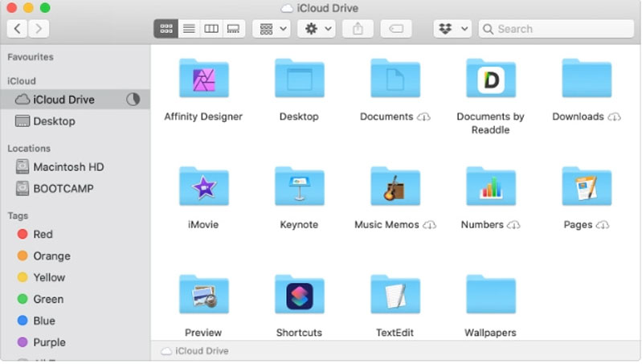The width and height of the screenshot is (642, 364).
Task: Open the Affinity Designer folder
Action: pos(203,79)
